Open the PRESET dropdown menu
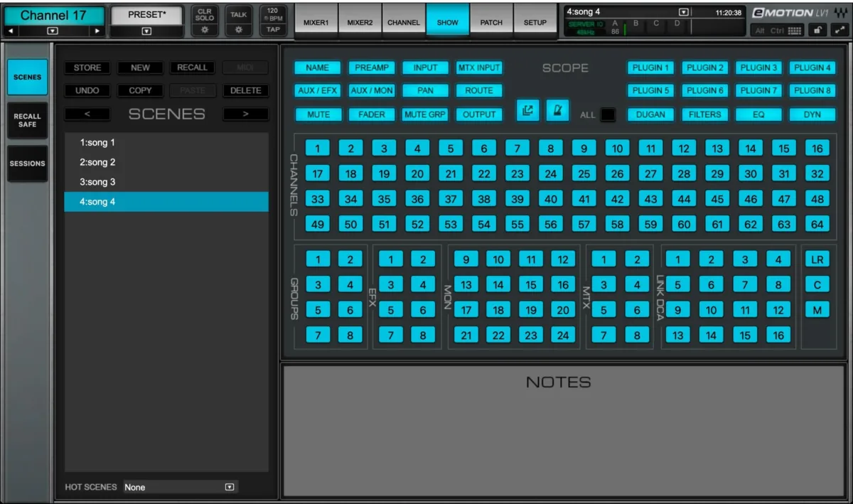 point(146,31)
